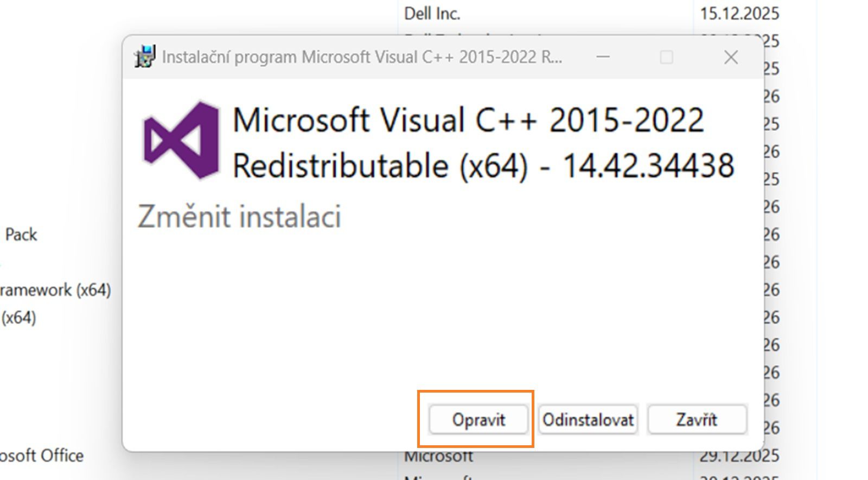Select the Dell Inc. entry in programs list
Image resolution: width=868 pixels, height=480 pixels.
pos(432,13)
